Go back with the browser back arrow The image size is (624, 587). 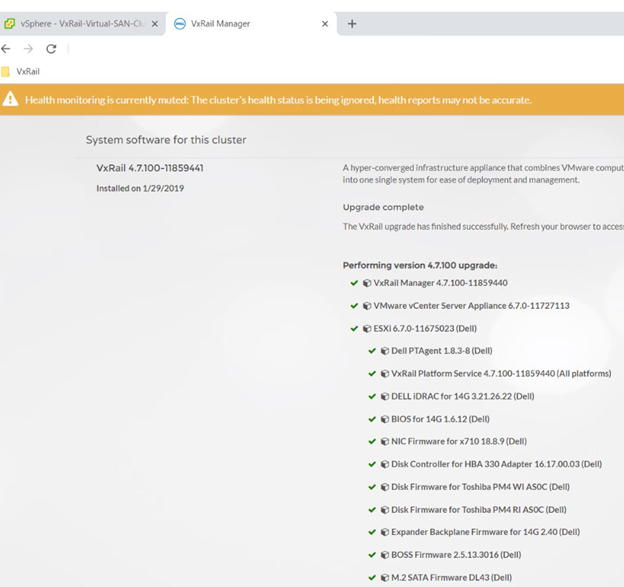[x=6, y=49]
